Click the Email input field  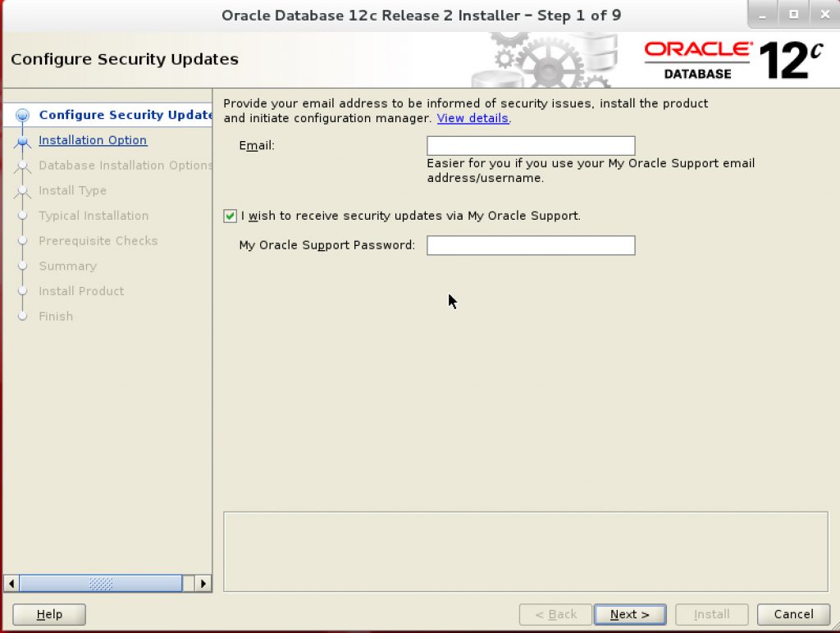coord(531,146)
